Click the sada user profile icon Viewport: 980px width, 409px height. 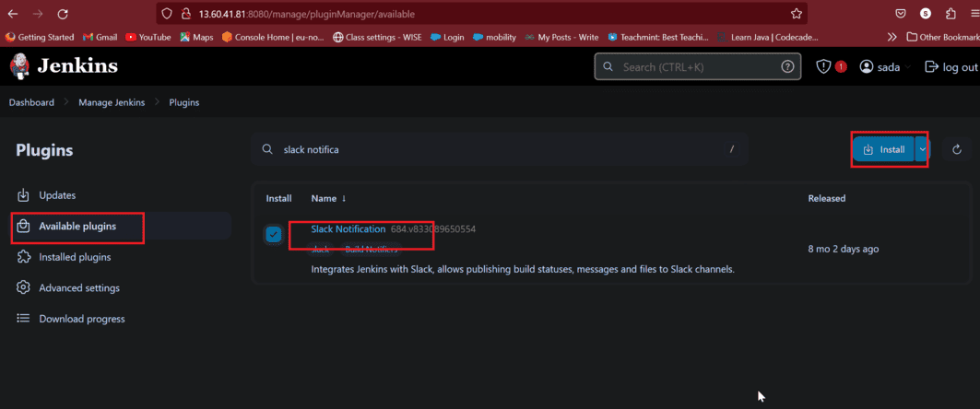[x=867, y=67]
